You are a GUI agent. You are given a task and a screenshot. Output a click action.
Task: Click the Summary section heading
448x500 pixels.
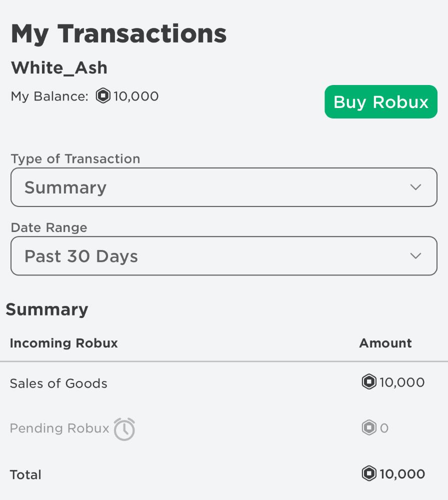[x=47, y=309]
